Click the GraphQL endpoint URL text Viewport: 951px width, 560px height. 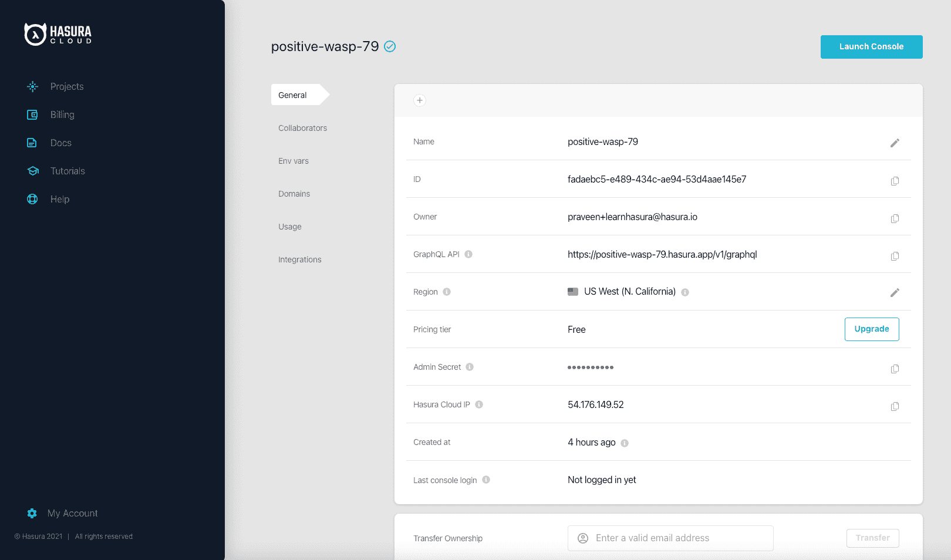[x=662, y=254]
